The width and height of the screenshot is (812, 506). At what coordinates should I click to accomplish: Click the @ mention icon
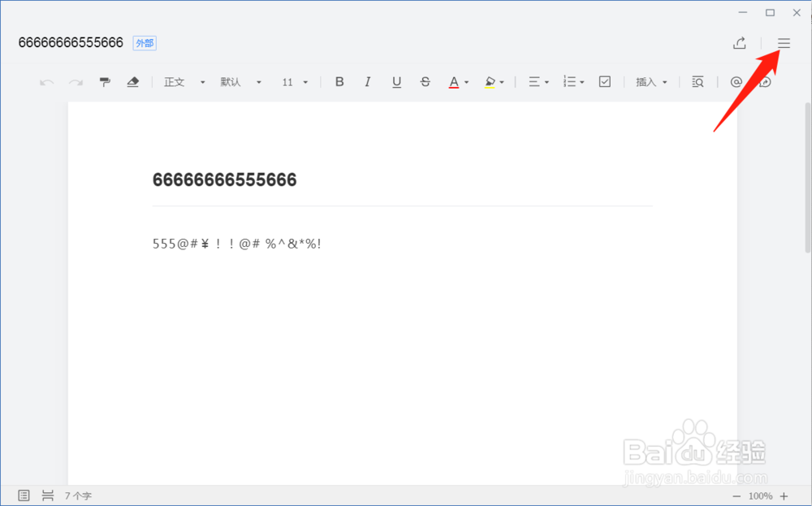tap(736, 82)
